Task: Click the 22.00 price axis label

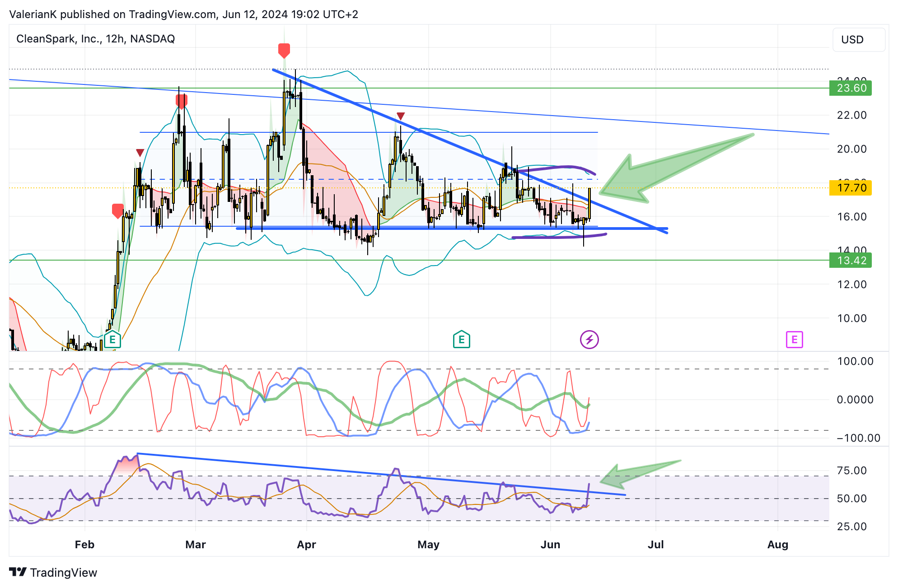Action: coord(852,115)
